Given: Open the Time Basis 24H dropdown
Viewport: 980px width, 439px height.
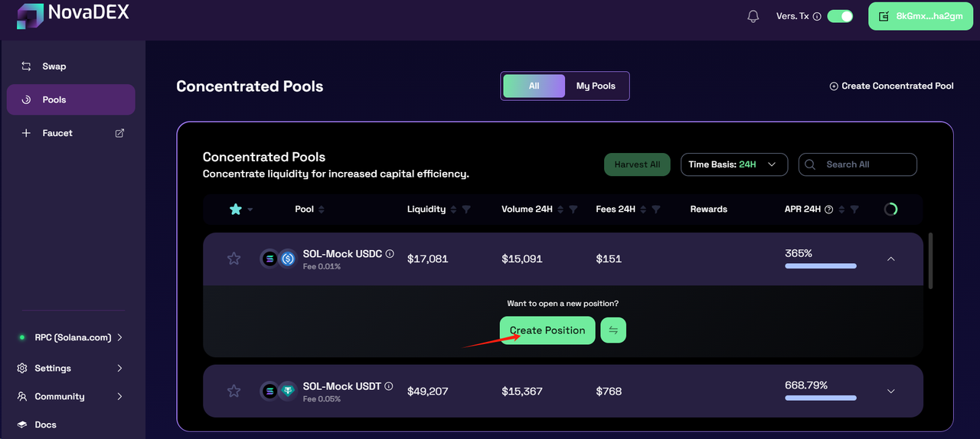Looking at the screenshot, I should point(733,164).
